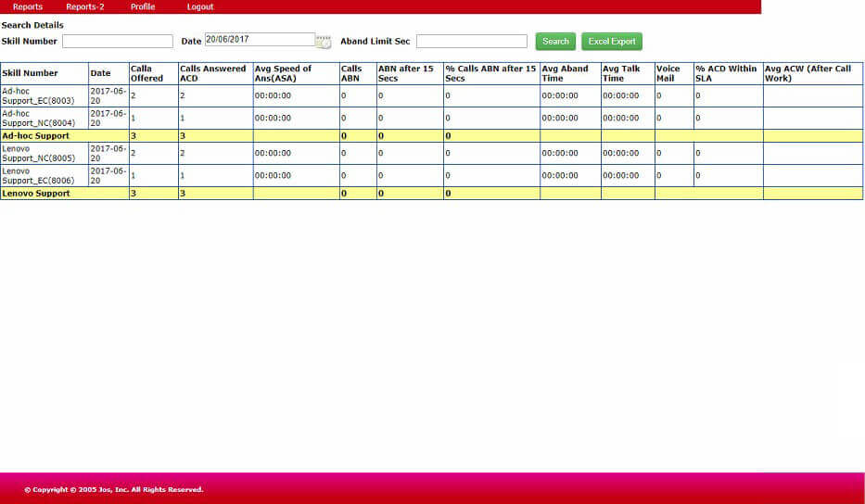
Task: Click the green Search button
Action: tap(555, 42)
